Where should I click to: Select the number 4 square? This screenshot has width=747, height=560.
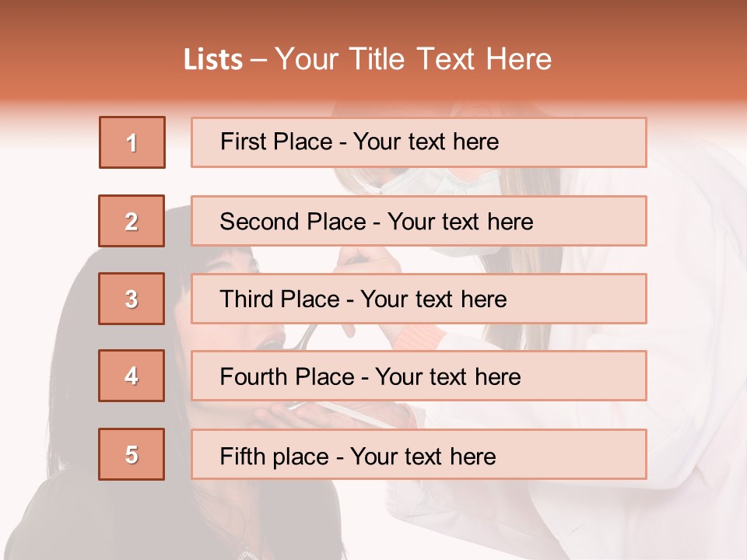[132, 376]
